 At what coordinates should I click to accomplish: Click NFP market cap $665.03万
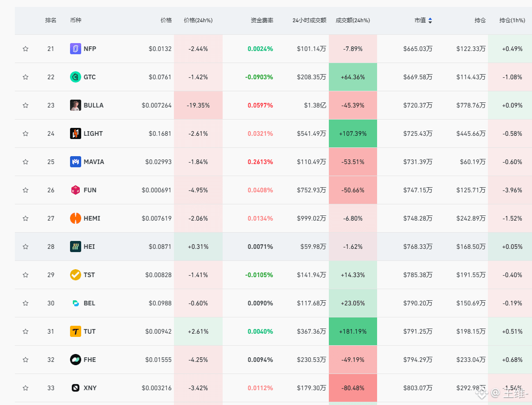pos(418,49)
